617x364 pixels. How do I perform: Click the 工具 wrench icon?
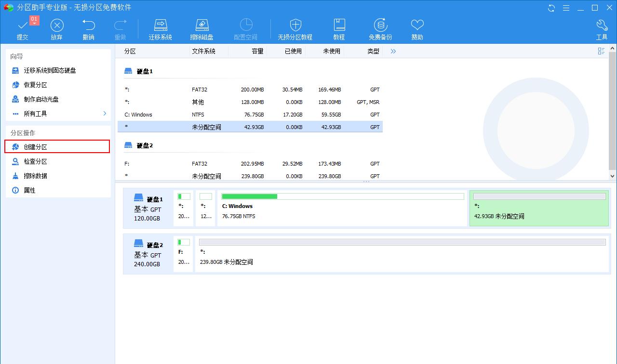[602, 26]
